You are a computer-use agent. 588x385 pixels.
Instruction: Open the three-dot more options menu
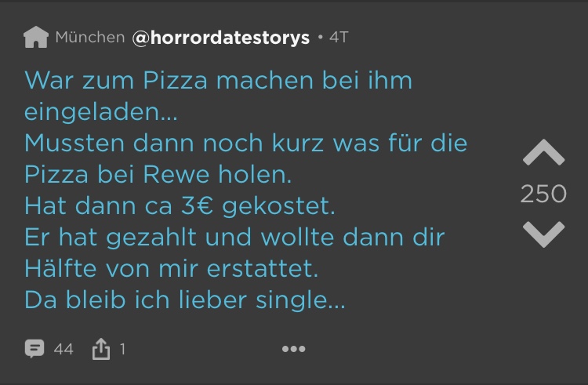(x=293, y=349)
